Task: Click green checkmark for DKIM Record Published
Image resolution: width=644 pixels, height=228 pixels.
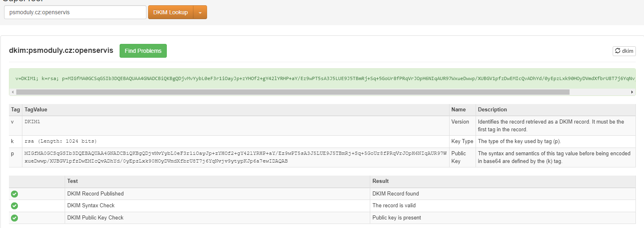Action: point(14,194)
